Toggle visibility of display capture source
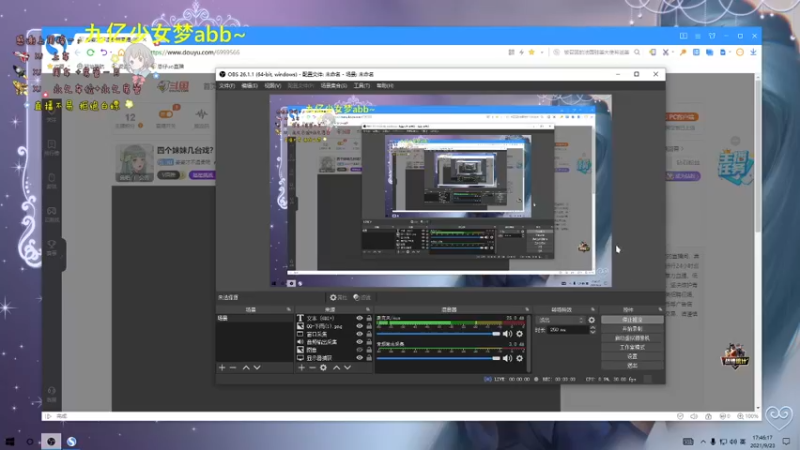Screen dimensions: 800x450 pyautogui.click(x=359, y=358)
